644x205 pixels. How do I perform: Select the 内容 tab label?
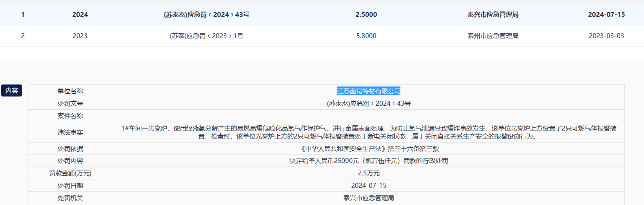pos(12,91)
